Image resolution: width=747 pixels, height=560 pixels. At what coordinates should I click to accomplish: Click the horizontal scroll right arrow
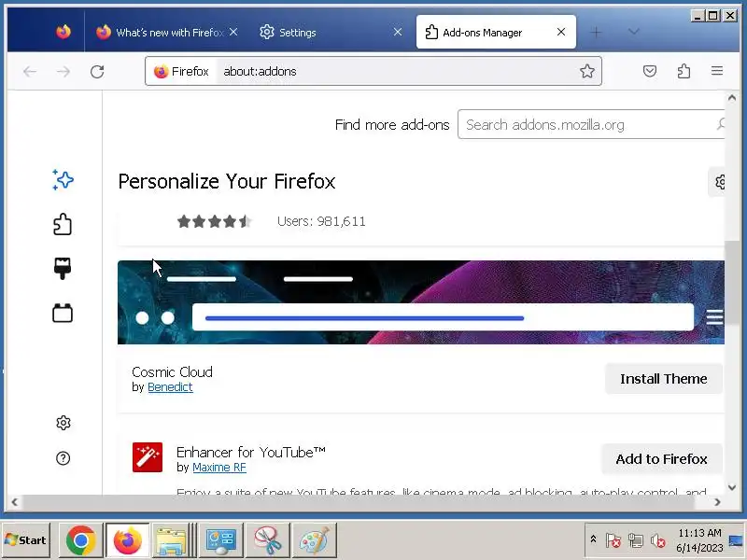[717, 502]
